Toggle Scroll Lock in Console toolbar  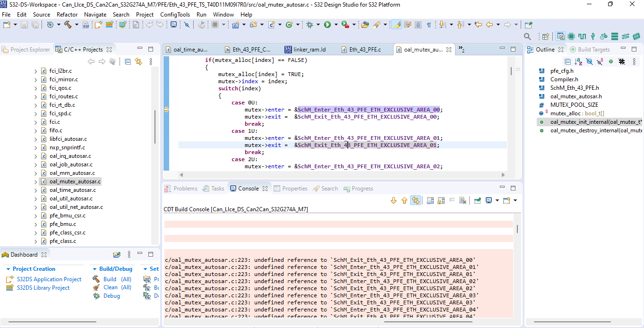point(441,200)
